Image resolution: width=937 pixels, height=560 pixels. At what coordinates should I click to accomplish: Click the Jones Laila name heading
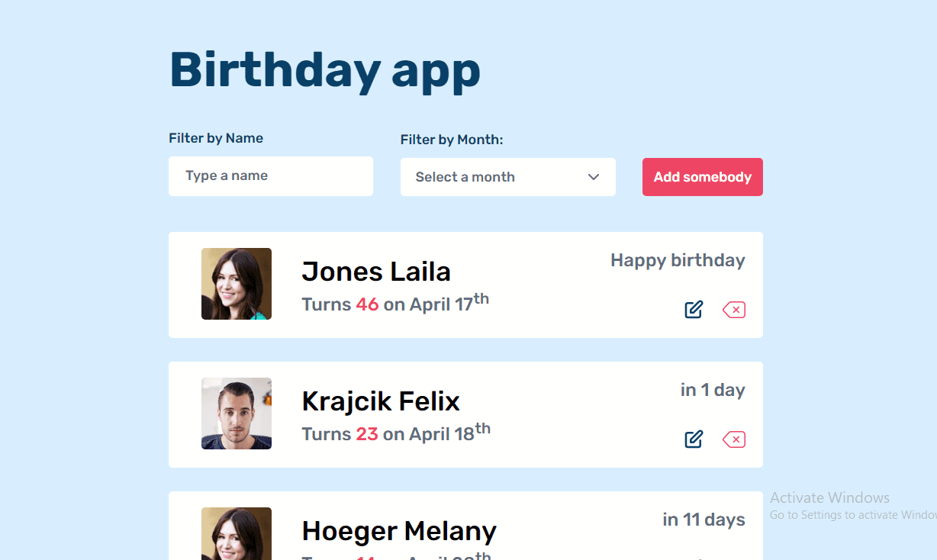coord(376,272)
